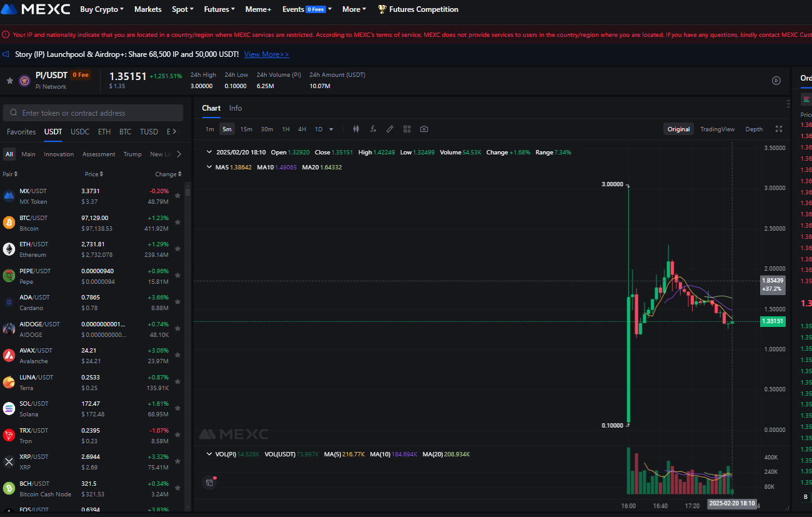This screenshot has width=812, height=517.
Task: Select the USDC market tab
Action: click(x=80, y=132)
